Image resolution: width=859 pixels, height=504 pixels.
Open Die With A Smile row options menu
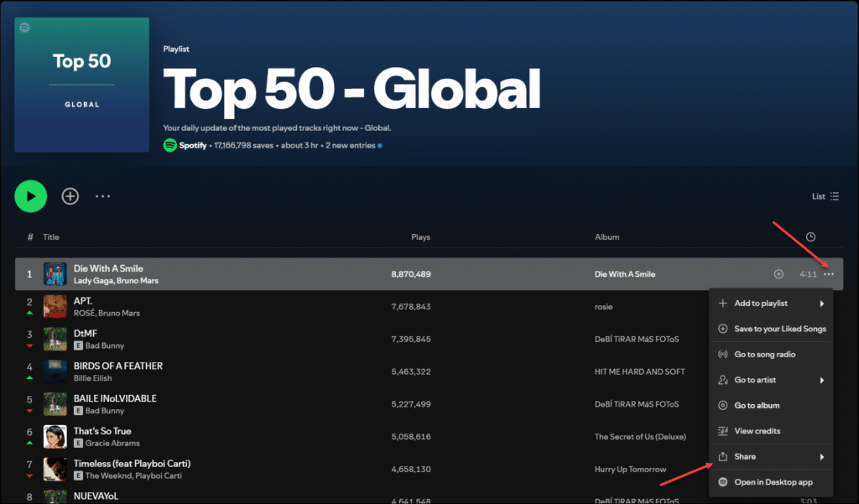pyautogui.click(x=829, y=274)
